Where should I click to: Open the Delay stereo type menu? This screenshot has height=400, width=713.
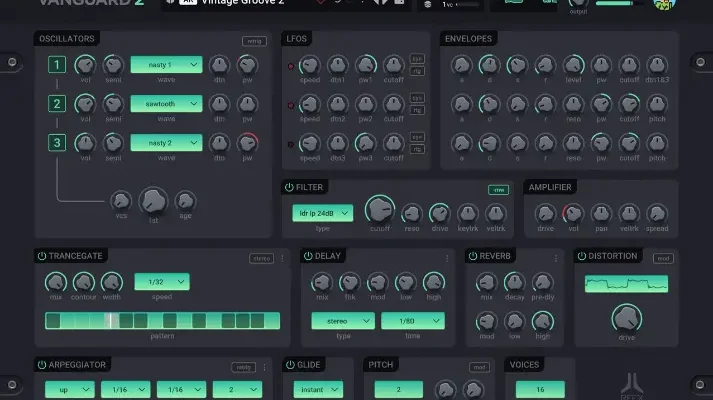coord(343,321)
